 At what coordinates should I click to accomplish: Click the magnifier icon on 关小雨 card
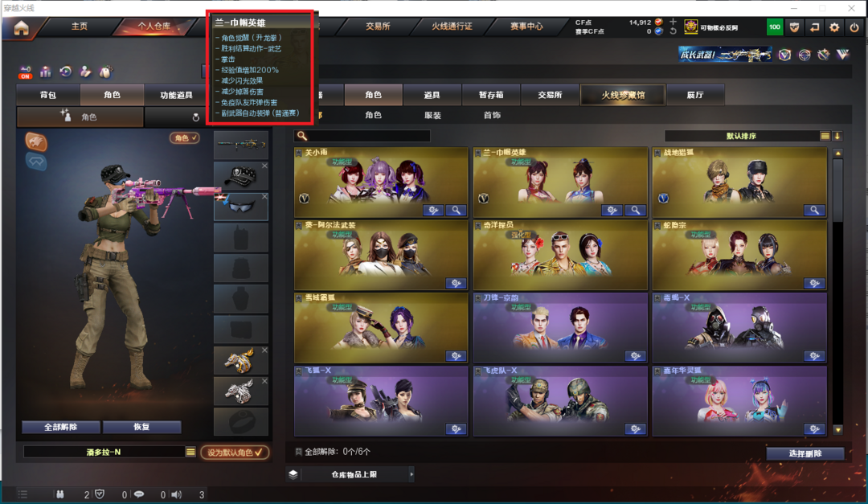[456, 211]
